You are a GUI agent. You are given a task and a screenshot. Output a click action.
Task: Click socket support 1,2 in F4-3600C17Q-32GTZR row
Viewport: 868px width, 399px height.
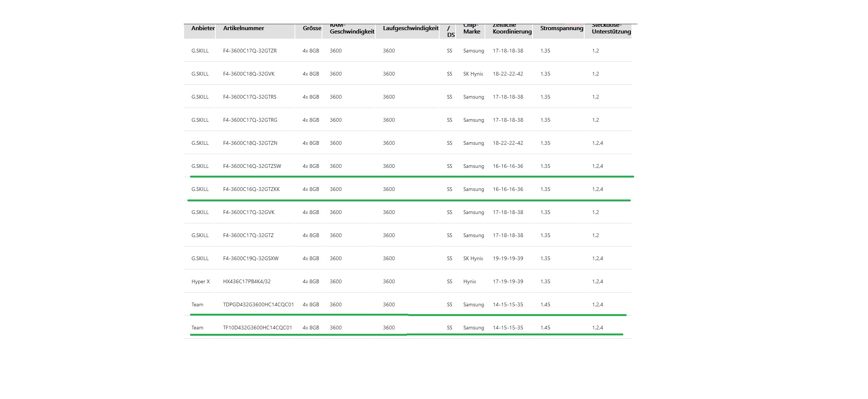[595, 51]
